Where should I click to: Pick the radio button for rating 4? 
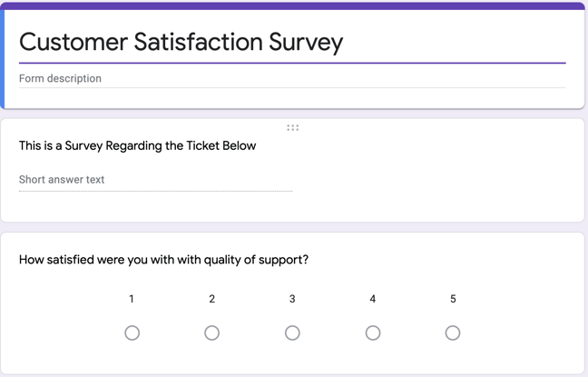pos(373,333)
